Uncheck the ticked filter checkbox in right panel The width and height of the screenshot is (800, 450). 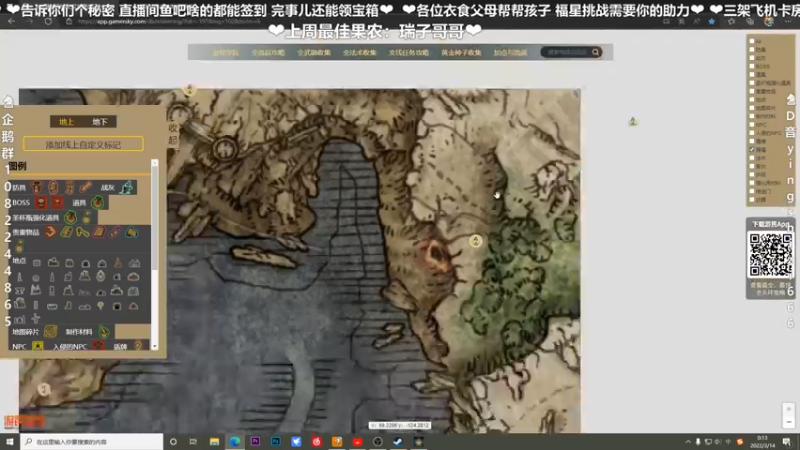[752, 149]
